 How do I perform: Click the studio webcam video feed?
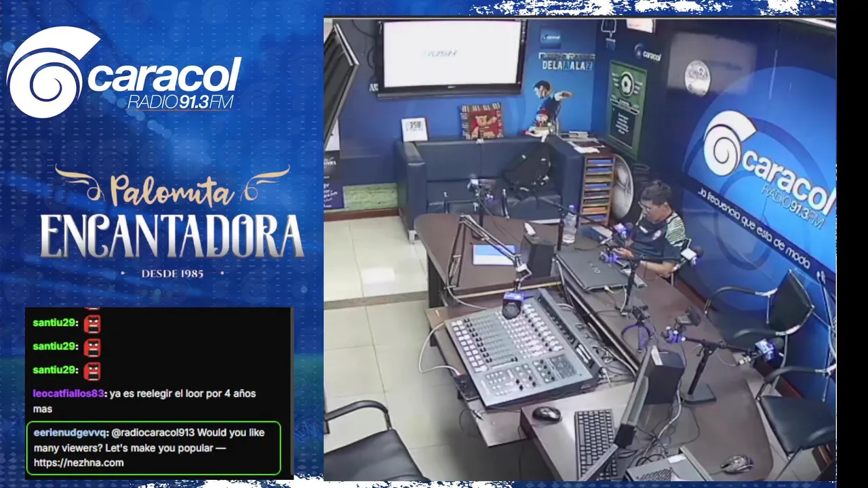pyautogui.click(x=580, y=249)
